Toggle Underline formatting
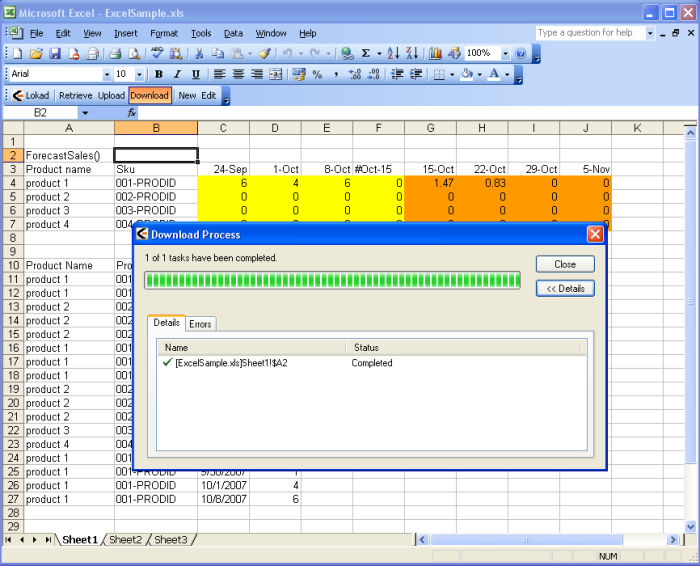Screen dimensions: 700x566 pyautogui.click(x=196, y=75)
